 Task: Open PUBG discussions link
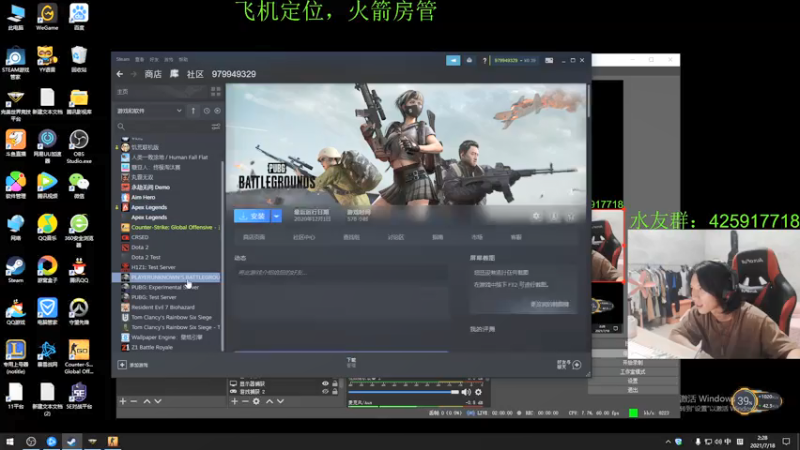(x=396, y=237)
